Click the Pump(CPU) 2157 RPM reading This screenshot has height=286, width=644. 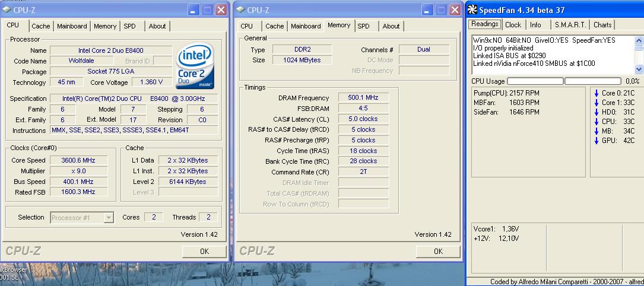pos(506,93)
